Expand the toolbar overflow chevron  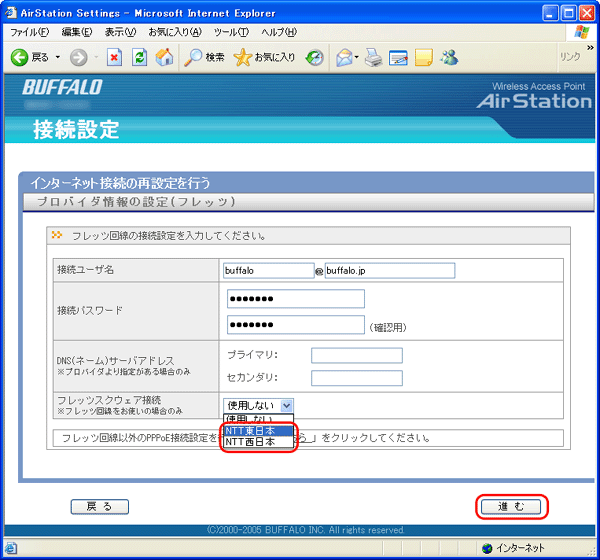pos(590,47)
